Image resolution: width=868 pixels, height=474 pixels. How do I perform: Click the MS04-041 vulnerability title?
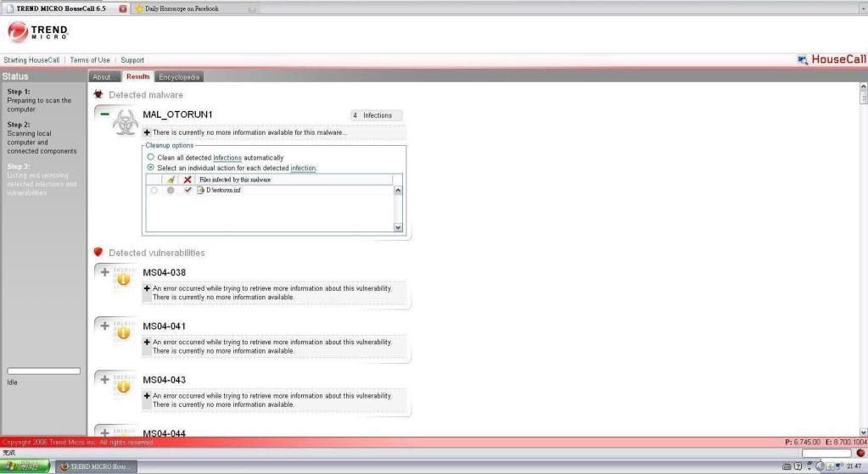click(165, 326)
